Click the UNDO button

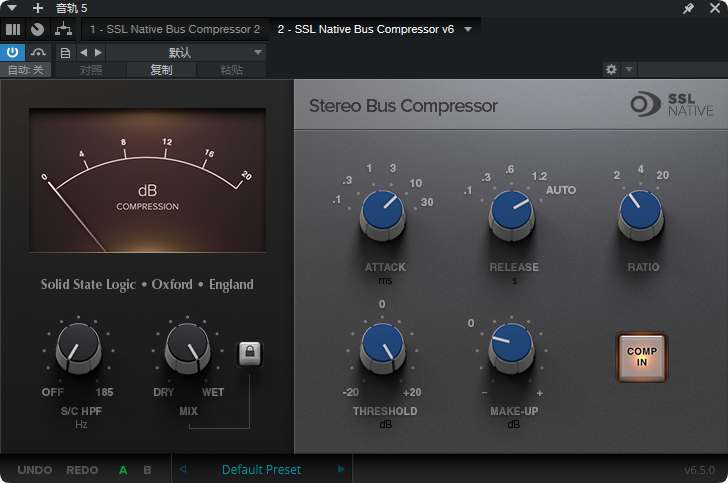(35, 470)
